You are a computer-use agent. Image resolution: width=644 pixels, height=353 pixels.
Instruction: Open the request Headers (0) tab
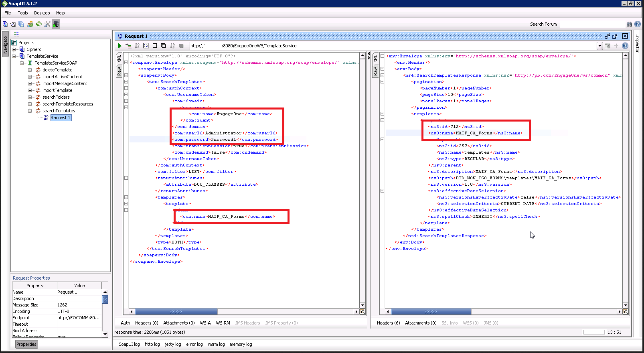[146, 323]
